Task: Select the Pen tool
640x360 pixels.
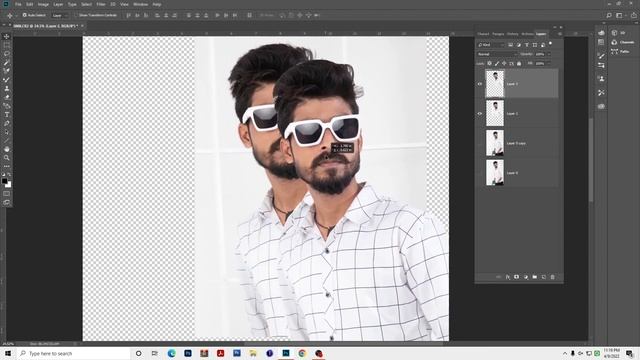Action: point(7,123)
